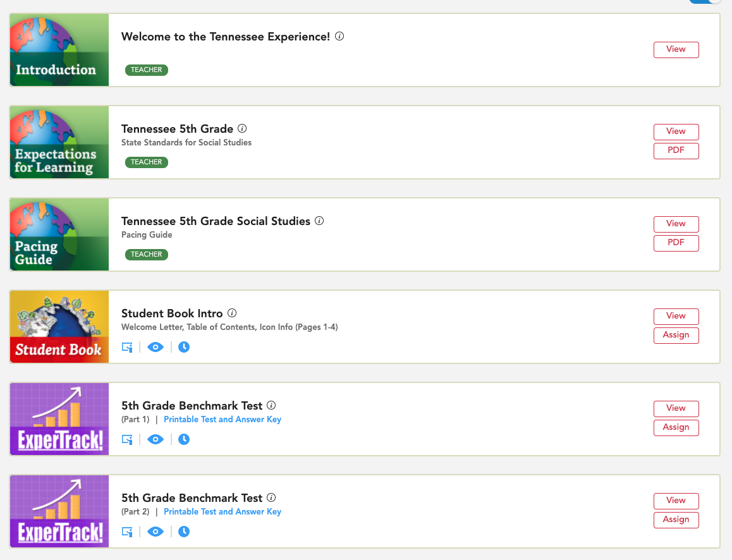
Task: View the Tennessee 5th Grade State Standards
Action: pyautogui.click(x=676, y=131)
